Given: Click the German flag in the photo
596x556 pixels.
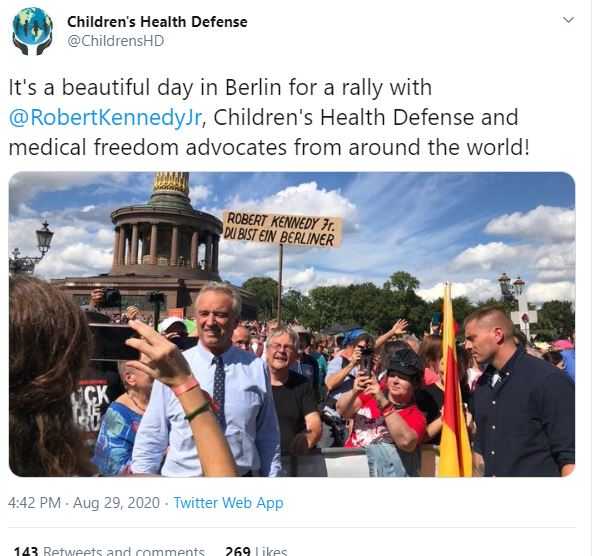Looking at the screenshot, I should tap(453, 384).
